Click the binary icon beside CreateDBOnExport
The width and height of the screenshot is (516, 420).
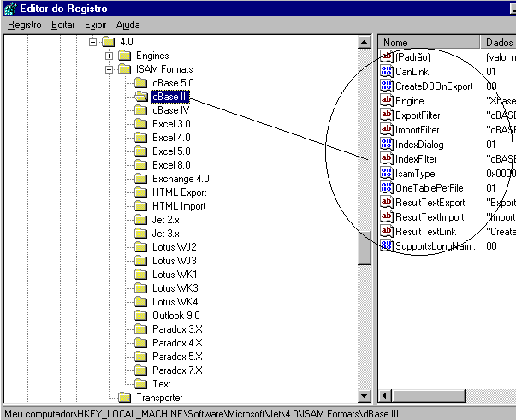[386, 86]
